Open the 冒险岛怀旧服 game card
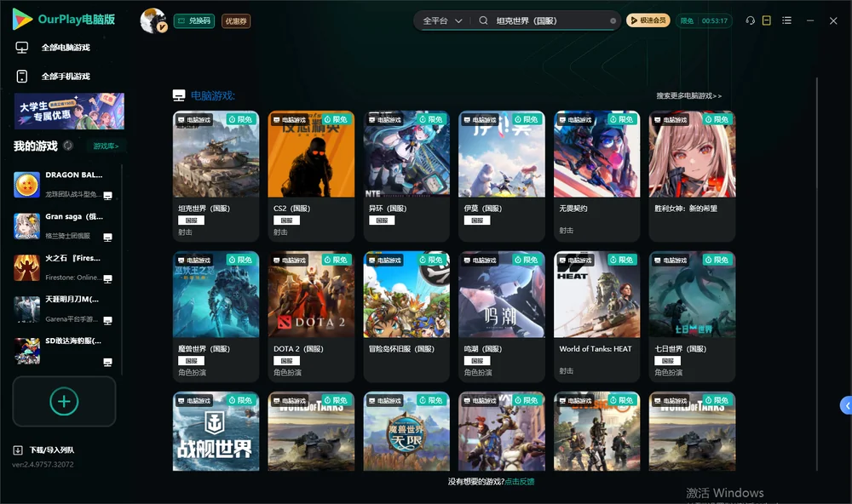Image resolution: width=852 pixels, height=504 pixels. pyautogui.click(x=406, y=316)
